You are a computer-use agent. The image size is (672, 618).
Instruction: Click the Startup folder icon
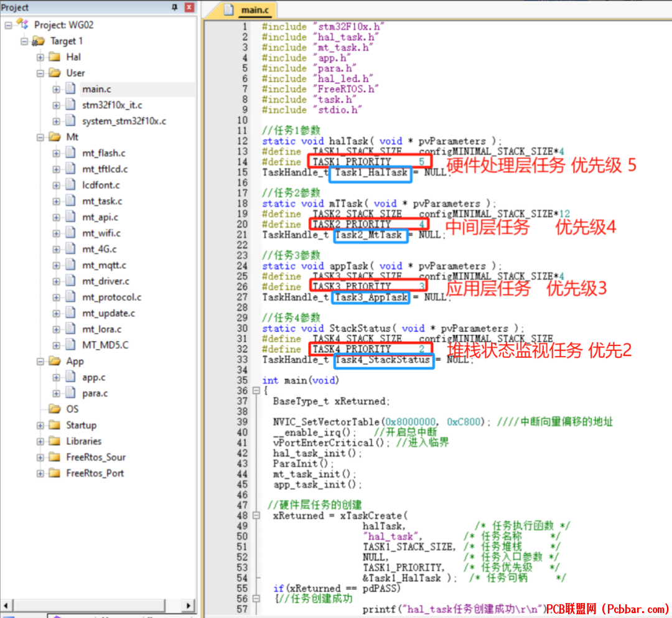54,424
